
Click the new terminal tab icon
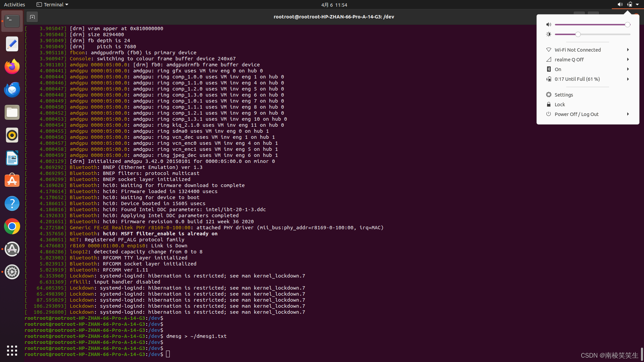point(32,17)
